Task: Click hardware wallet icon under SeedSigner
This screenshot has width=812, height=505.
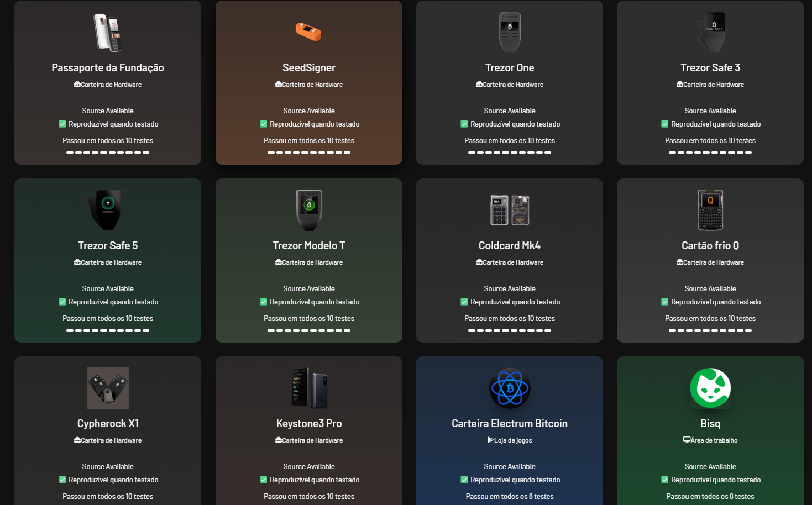Action: [x=279, y=85]
